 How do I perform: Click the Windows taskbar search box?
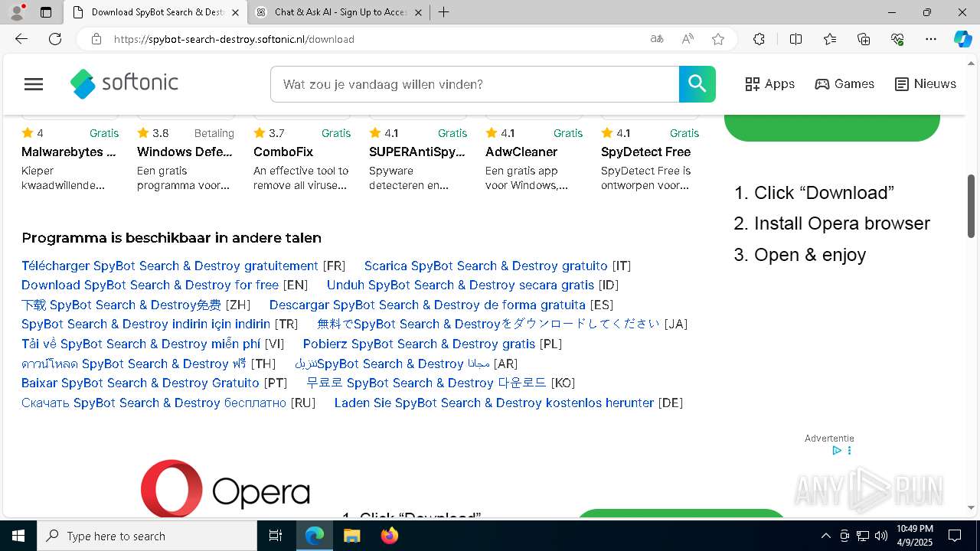point(147,536)
